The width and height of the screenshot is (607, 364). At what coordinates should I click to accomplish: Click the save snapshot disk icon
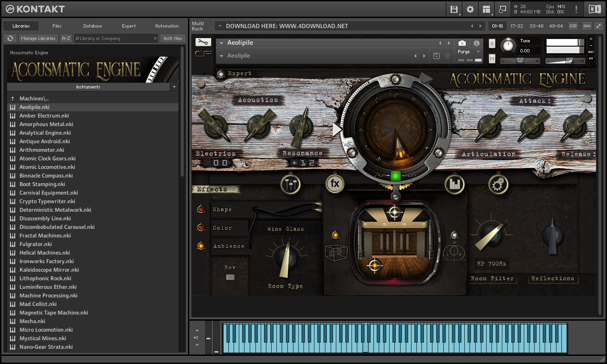(x=437, y=56)
